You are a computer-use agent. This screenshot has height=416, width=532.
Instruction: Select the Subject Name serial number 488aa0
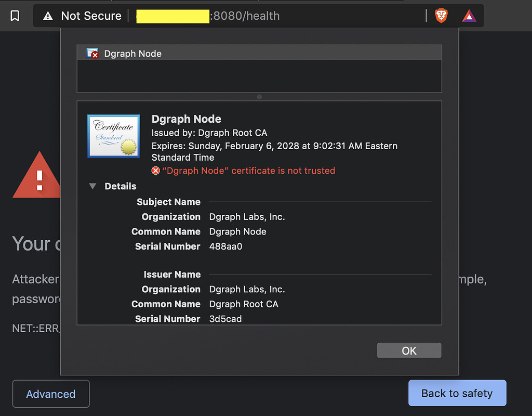click(x=224, y=246)
